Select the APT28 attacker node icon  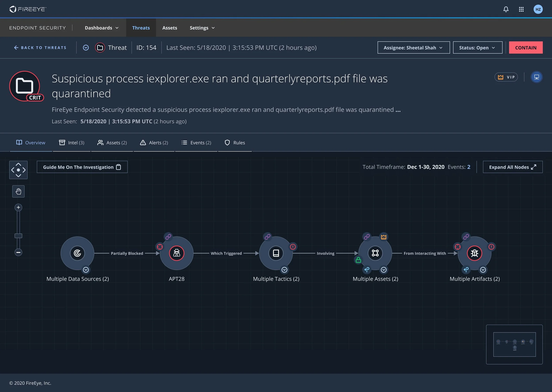click(x=177, y=253)
